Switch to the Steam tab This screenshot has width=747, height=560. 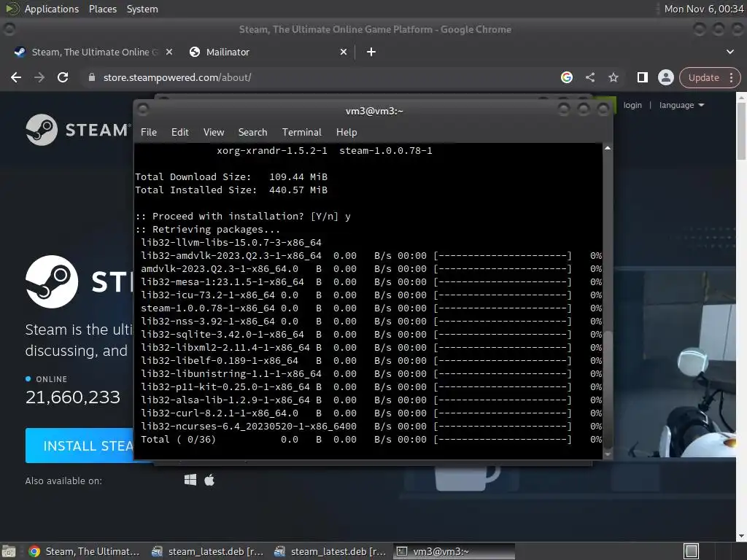pyautogui.click(x=93, y=52)
